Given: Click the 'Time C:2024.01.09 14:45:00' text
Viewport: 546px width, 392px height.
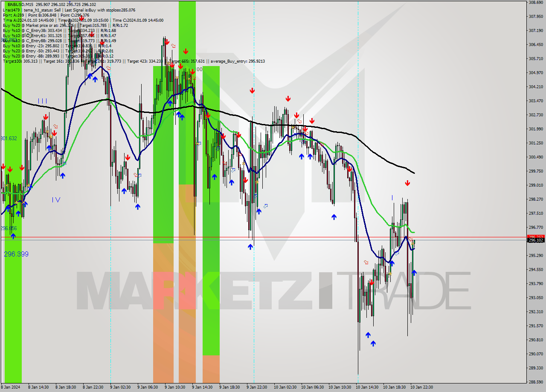Looking at the screenshot, I should [138, 20].
